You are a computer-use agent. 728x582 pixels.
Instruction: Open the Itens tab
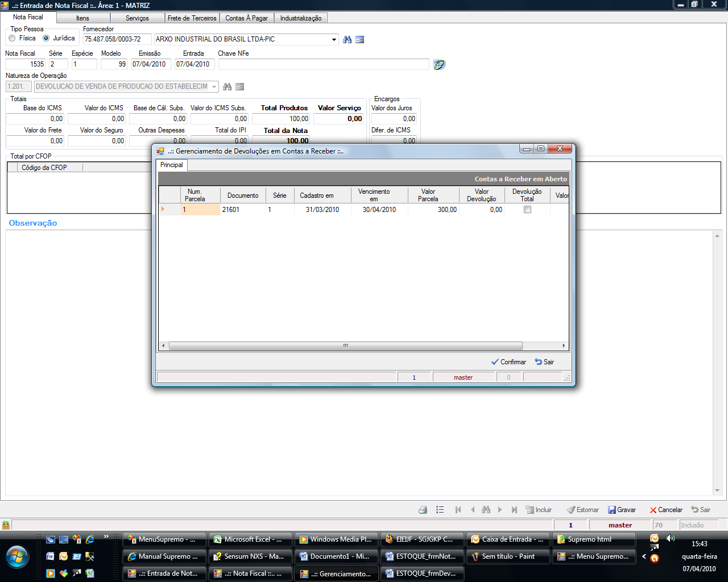[x=82, y=18]
